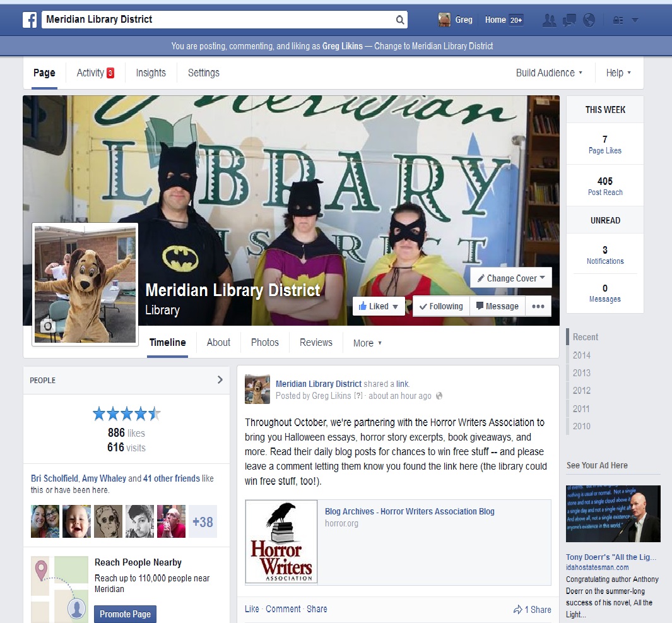Image resolution: width=672 pixels, height=623 pixels.
Task: Open the notifications globe icon
Action: tap(589, 20)
